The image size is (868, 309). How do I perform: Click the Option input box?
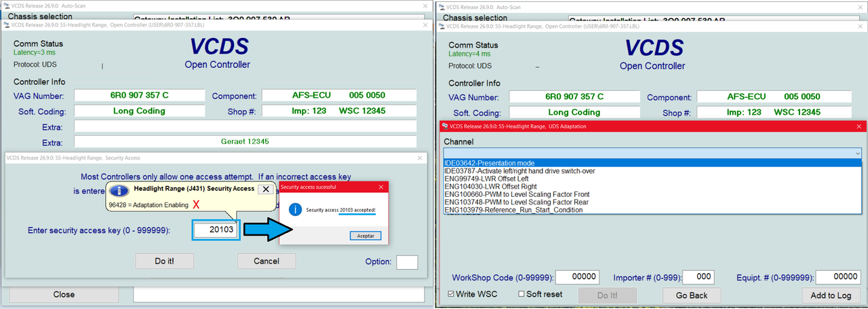click(x=407, y=261)
